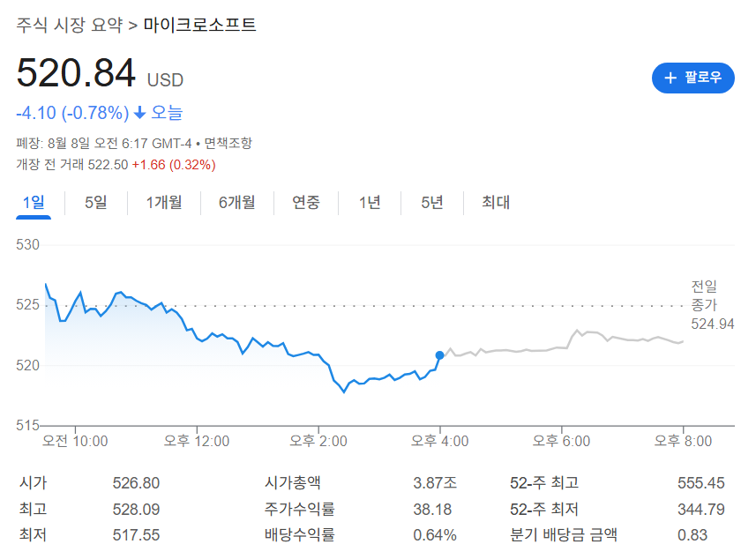Switch to the 6개월 tab

(237, 203)
